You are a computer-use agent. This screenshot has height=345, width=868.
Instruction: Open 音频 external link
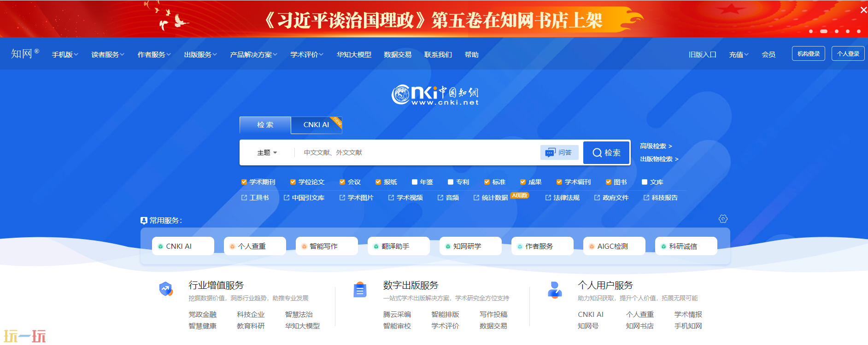tap(448, 198)
